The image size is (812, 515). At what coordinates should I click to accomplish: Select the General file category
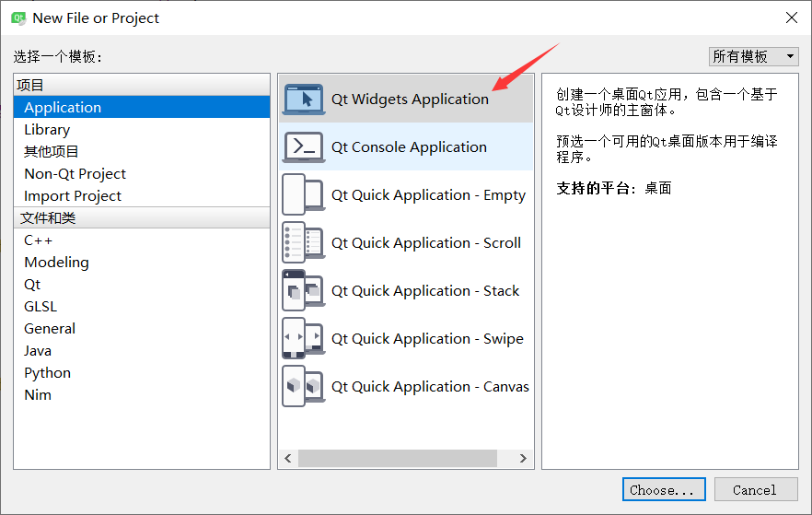tap(142, 329)
